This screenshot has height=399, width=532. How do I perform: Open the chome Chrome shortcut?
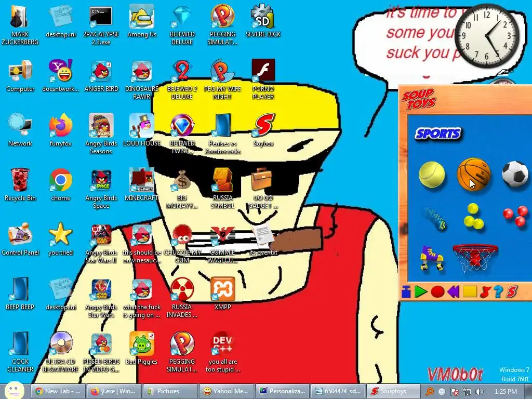[x=61, y=184]
